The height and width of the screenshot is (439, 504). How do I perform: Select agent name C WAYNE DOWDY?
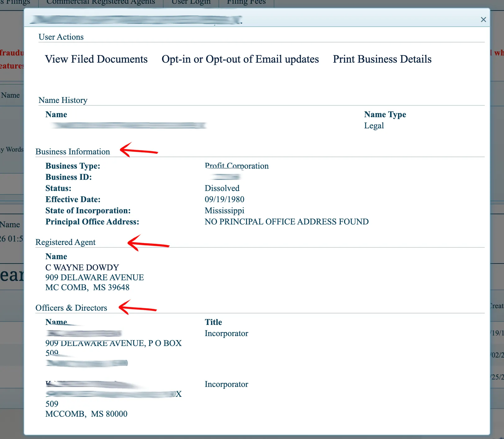tap(82, 268)
